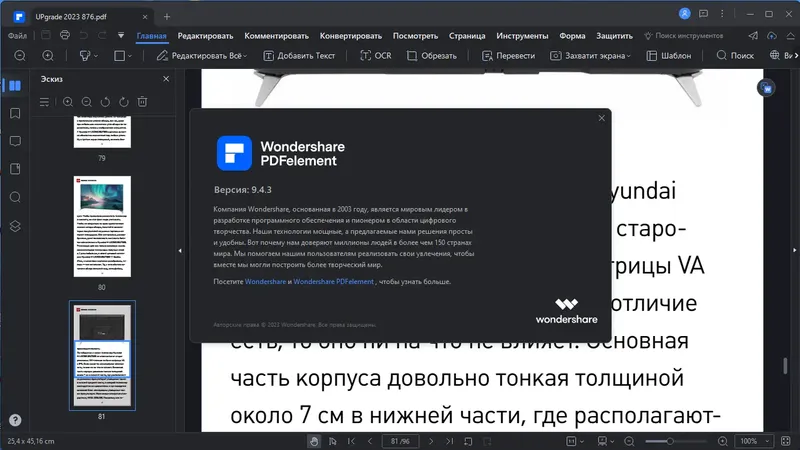Select the highlighter tool icon

tap(85, 56)
